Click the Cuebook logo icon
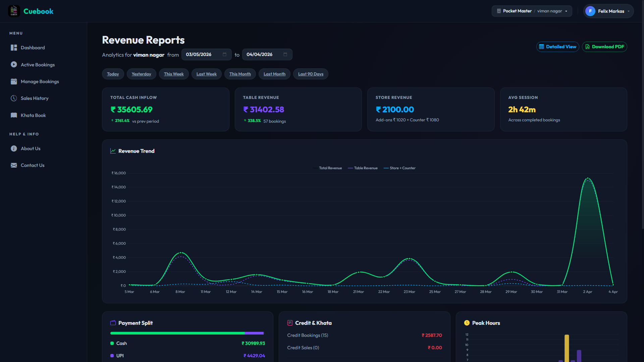The height and width of the screenshot is (362, 644). pos(14,11)
